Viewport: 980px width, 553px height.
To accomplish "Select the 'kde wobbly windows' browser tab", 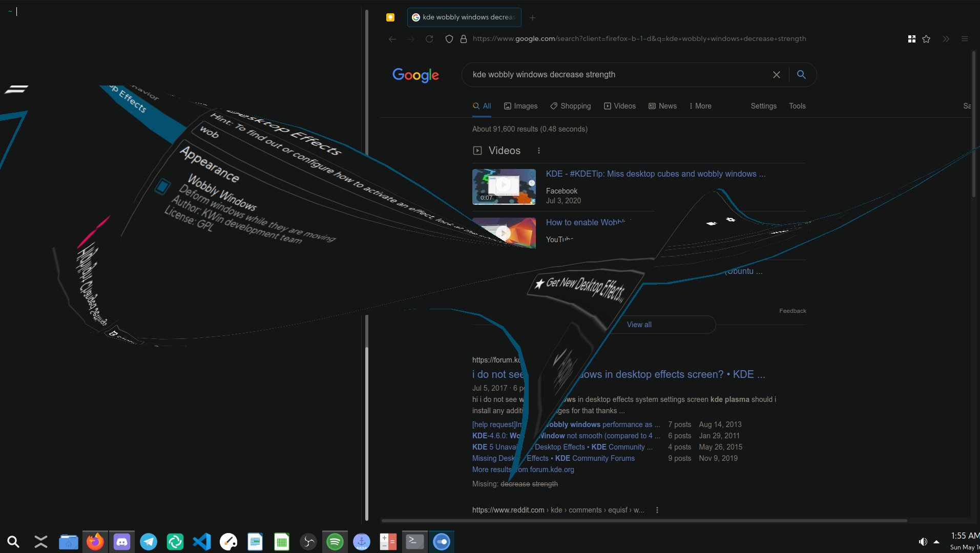I will [x=464, y=17].
